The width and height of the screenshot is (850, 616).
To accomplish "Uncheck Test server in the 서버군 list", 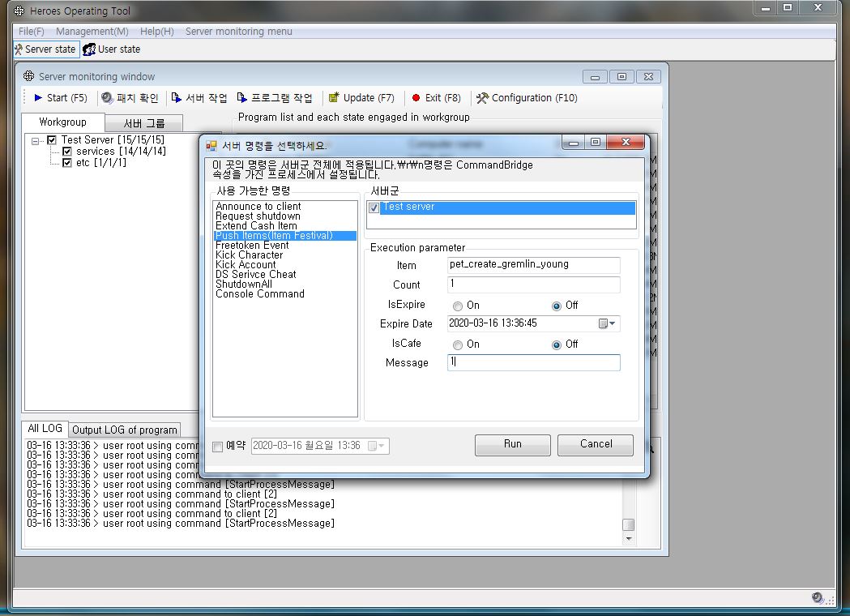I will pyautogui.click(x=374, y=207).
